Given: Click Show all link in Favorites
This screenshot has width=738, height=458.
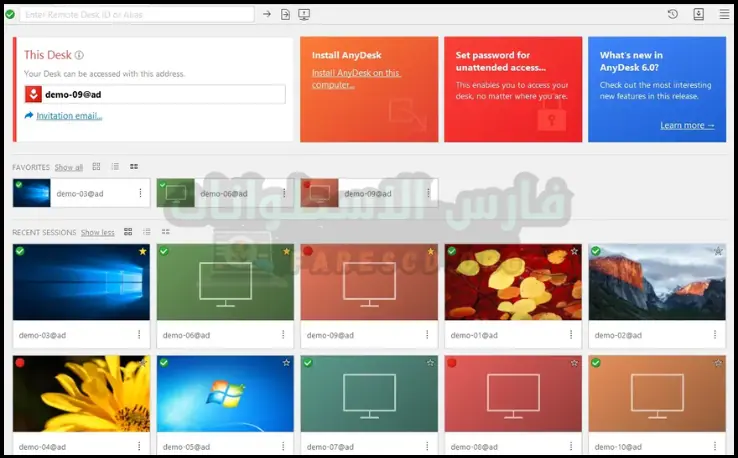Looking at the screenshot, I should coord(69,167).
